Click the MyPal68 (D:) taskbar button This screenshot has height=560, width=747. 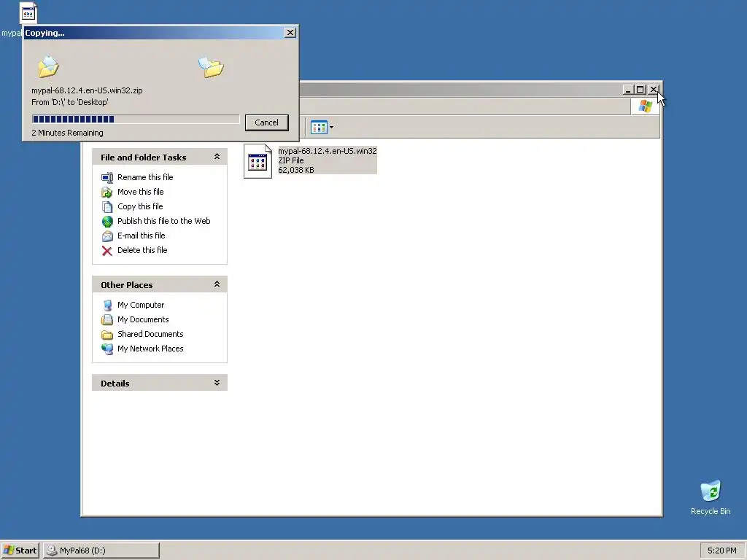click(101, 551)
